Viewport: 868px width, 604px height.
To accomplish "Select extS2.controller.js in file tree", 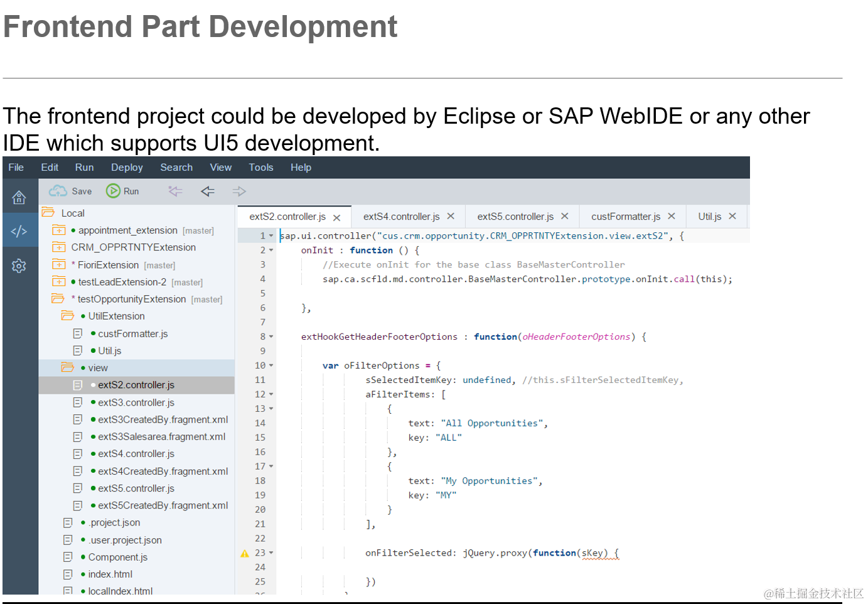I will [x=137, y=385].
